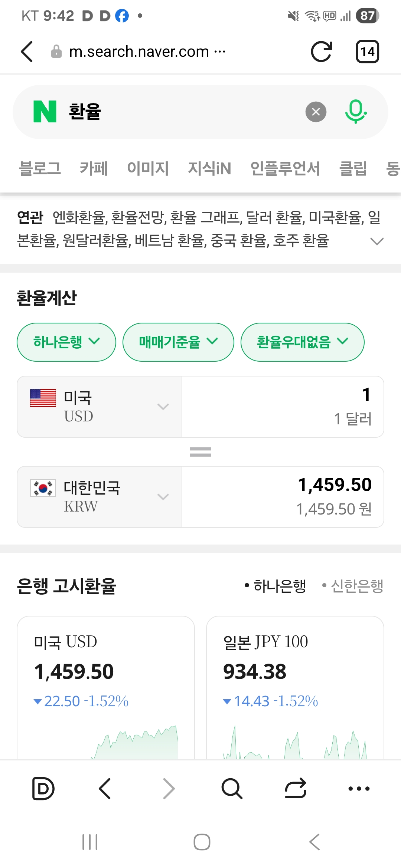Tap the green microphone voice search icon
The height and width of the screenshot is (868, 401).
click(x=356, y=112)
